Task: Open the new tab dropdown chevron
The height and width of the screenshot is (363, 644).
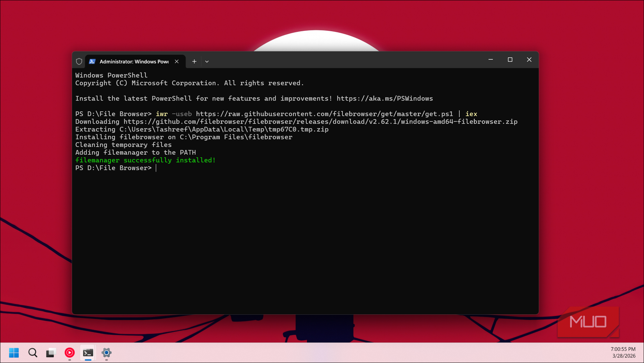Action: click(x=207, y=61)
